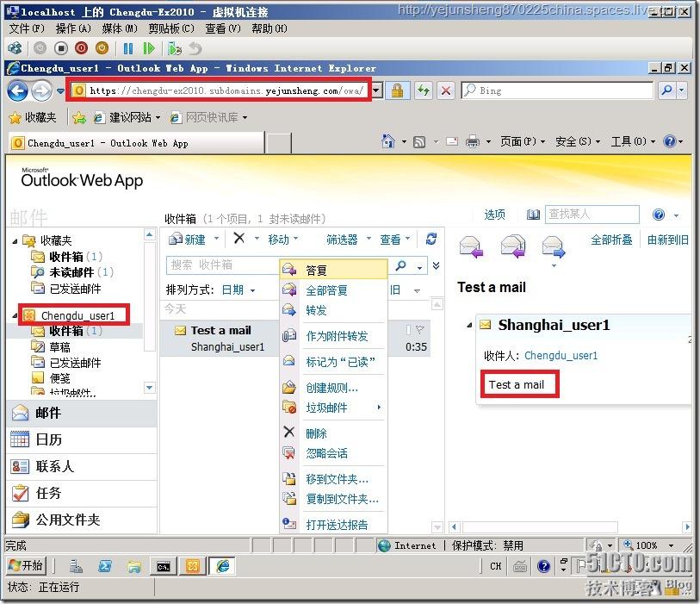Click the inbox search magnifier icon
The image size is (700, 604).
click(401, 265)
